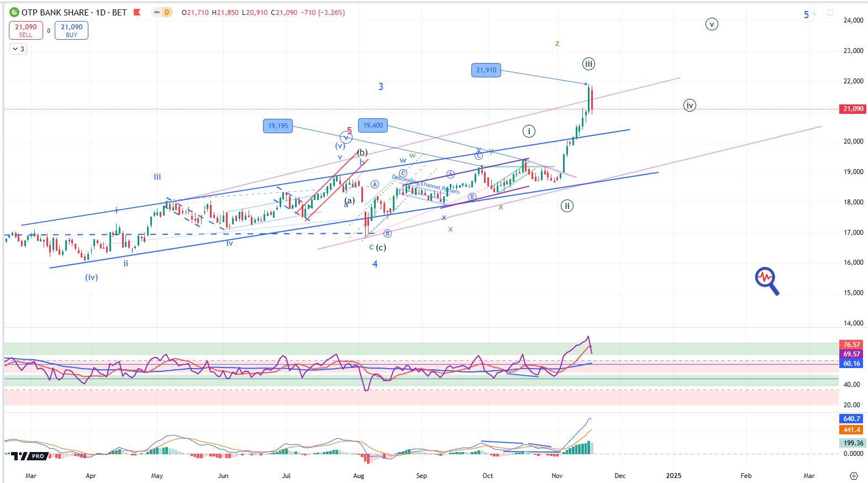868x483 pixels.
Task: Click the blue magnifier pulse icon on chart
Action: 767,281
